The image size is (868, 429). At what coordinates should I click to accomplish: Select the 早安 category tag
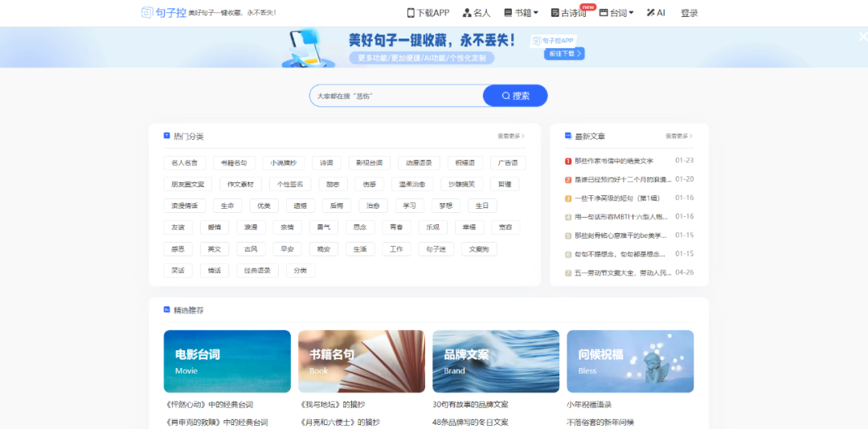[287, 249]
